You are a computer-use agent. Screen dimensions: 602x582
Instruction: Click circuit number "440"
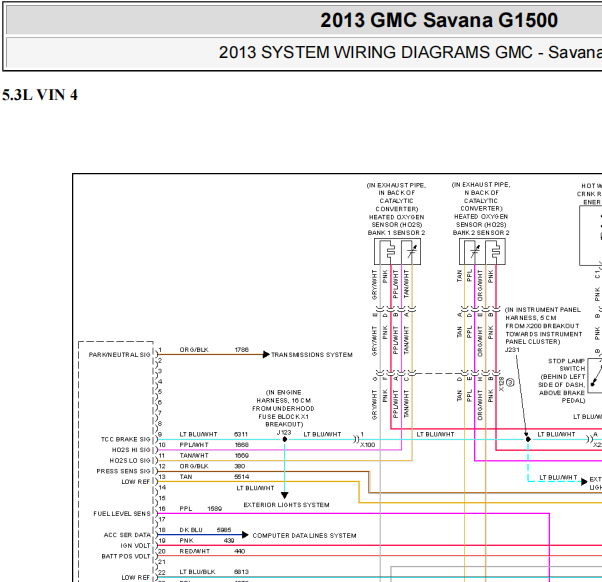click(x=240, y=551)
